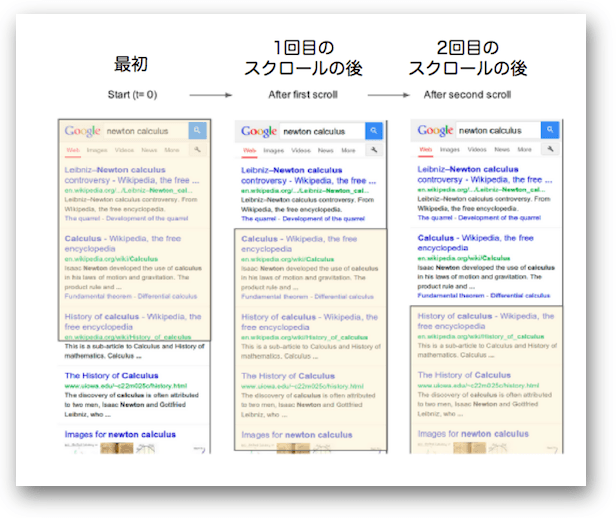Click the Google logo in the Start panel
Image resolution: width=616 pixels, height=518 pixels.
pos(83,131)
